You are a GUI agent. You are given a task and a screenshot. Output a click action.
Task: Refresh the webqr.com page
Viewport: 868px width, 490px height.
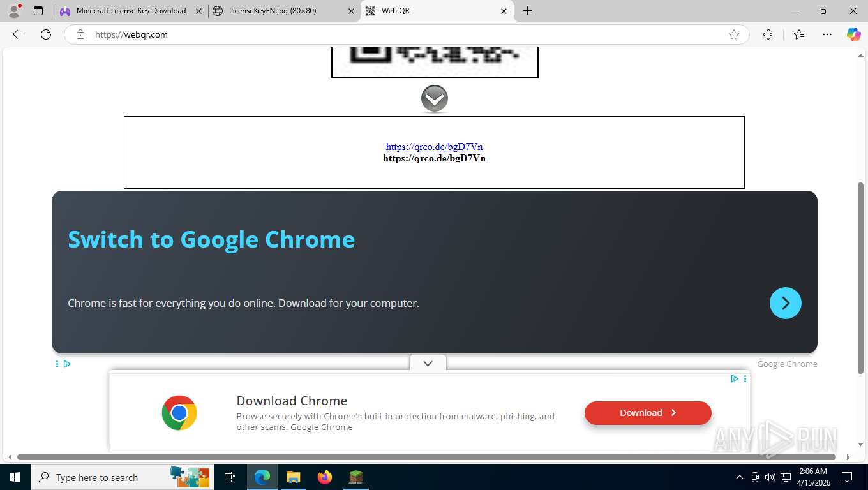click(46, 34)
